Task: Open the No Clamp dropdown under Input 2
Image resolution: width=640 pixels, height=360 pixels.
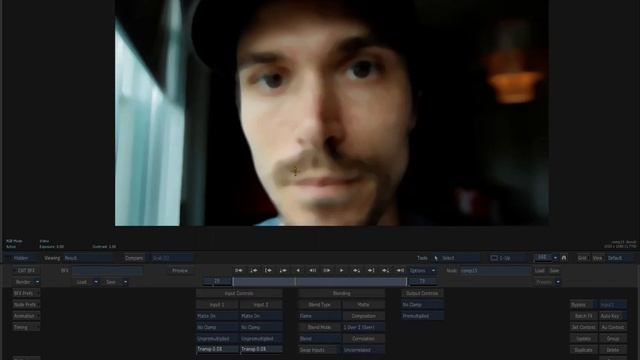Action: click(261, 327)
